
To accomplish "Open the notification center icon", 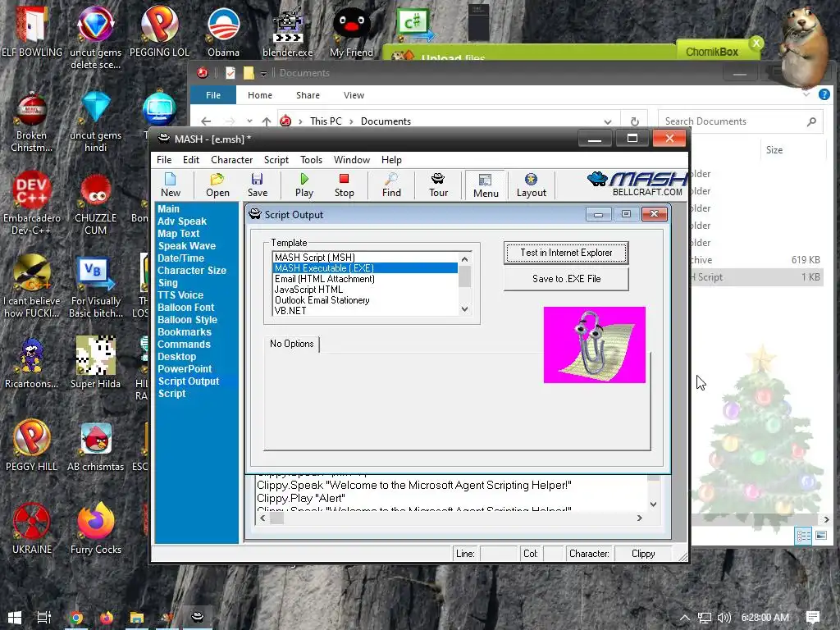I will tap(812, 618).
